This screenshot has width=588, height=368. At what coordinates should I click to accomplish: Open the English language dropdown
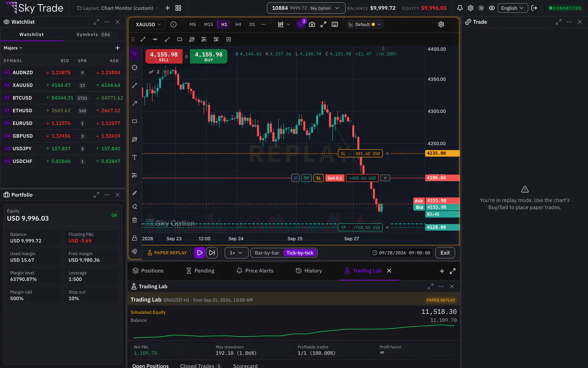(x=512, y=8)
